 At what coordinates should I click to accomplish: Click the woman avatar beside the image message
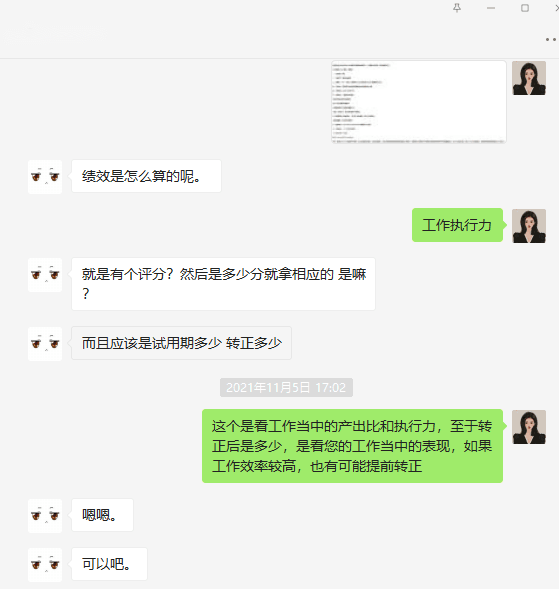tap(529, 78)
